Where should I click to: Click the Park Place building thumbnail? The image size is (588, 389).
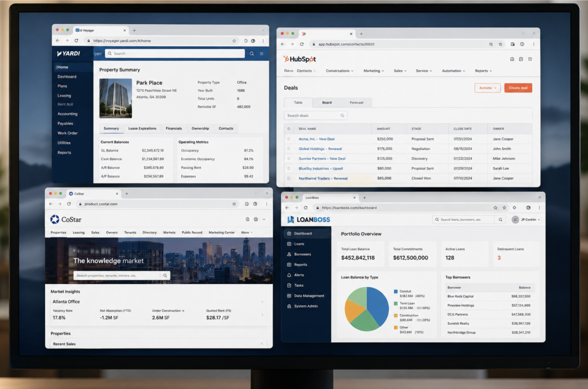coord(115,98)
